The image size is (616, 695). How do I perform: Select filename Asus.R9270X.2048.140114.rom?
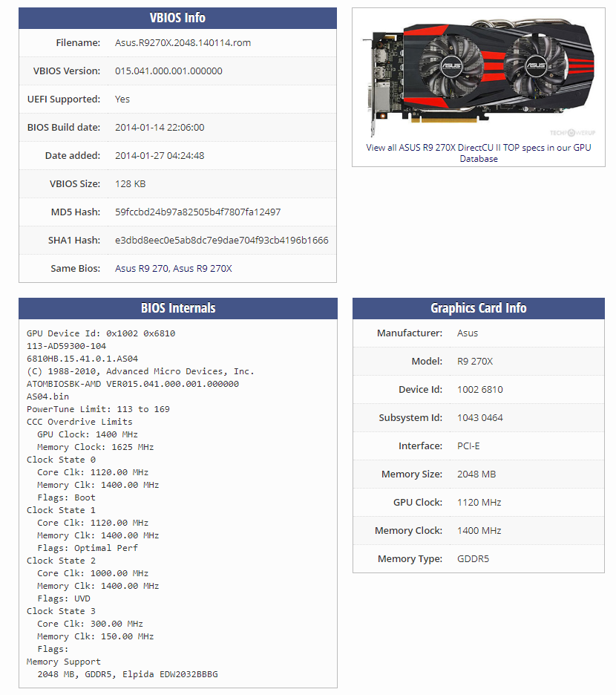point(183,43)
